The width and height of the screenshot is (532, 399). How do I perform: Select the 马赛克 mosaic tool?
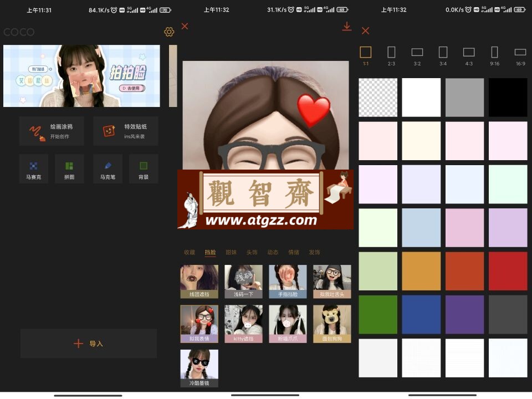click(x=34, y=169)
